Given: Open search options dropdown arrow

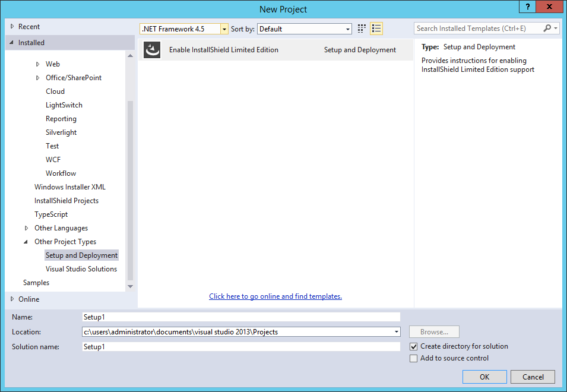Looking at the screenshot, I should [556, 28].
